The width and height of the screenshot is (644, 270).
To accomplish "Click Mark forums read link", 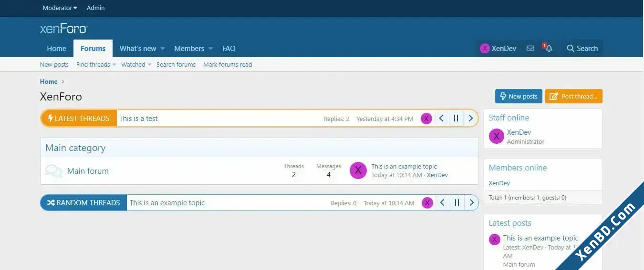I will coord(228,65).
